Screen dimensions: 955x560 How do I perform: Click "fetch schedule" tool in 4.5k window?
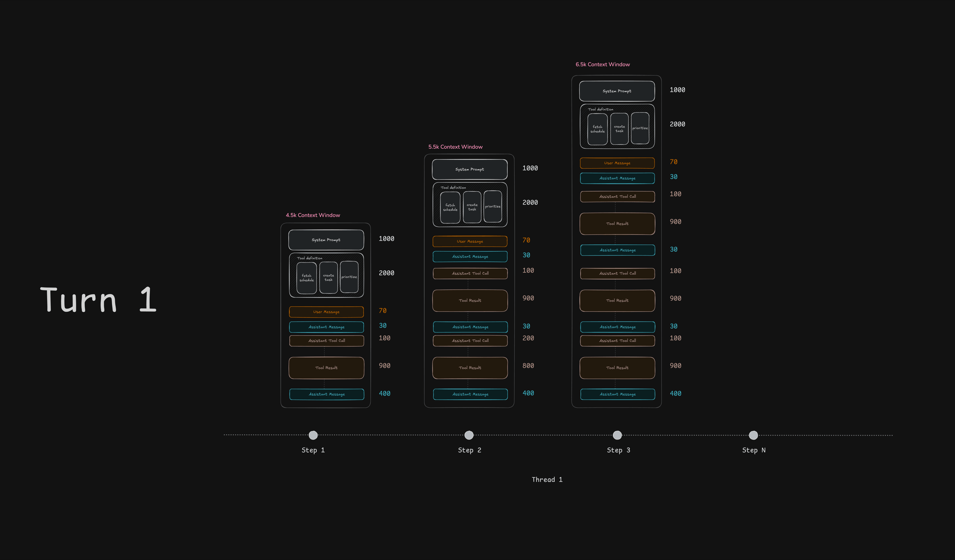coord(306,278)
